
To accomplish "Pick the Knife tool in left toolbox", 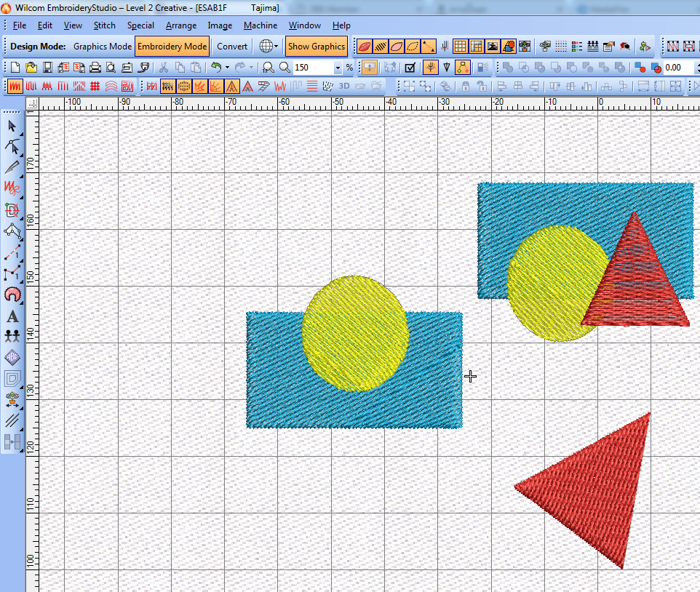I will [12, 167].
